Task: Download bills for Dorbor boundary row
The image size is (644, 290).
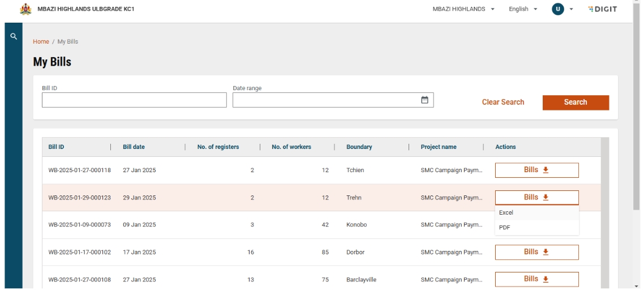Action: pyautogui.click(x=536, y=252)
